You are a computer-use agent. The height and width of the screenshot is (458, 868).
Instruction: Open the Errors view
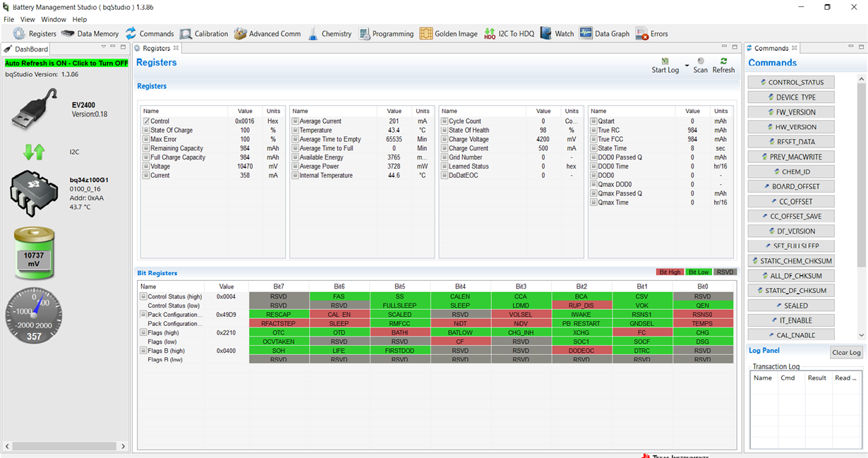pyautogui.click(x=651, y=34)
